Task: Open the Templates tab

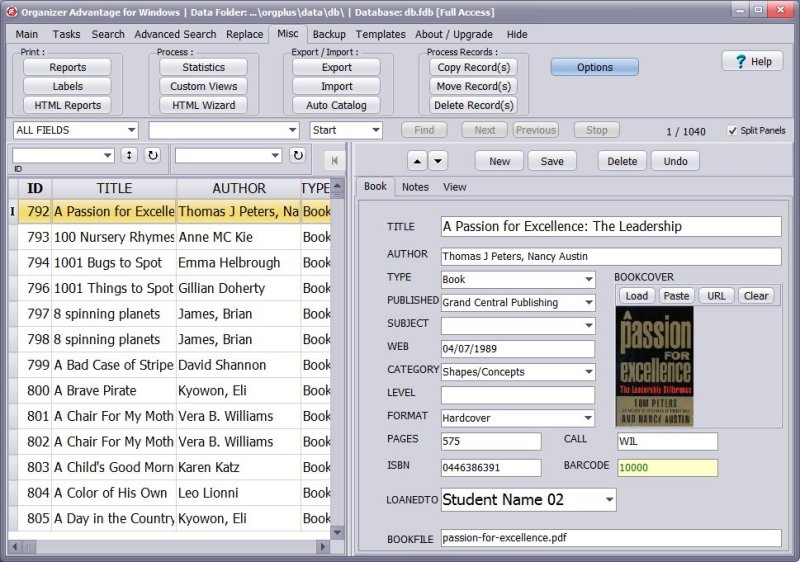Action: (381, 34)
